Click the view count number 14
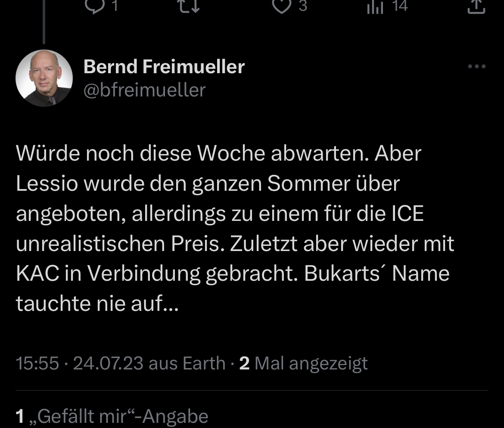 400,5
